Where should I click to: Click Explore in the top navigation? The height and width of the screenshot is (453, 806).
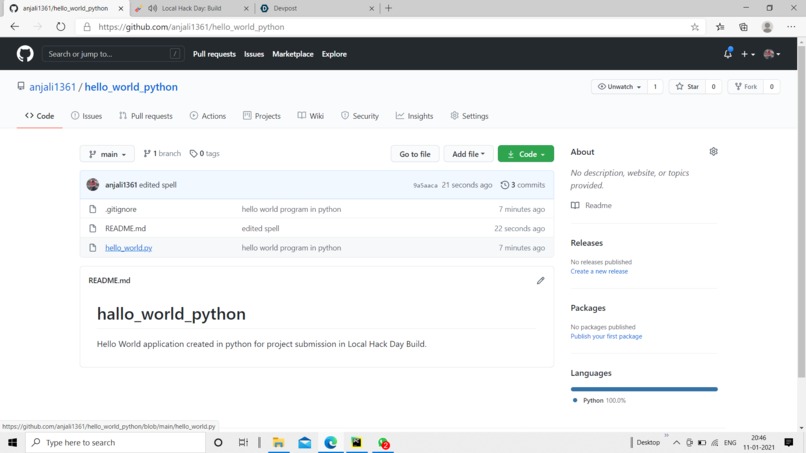[x=334, y=54]
